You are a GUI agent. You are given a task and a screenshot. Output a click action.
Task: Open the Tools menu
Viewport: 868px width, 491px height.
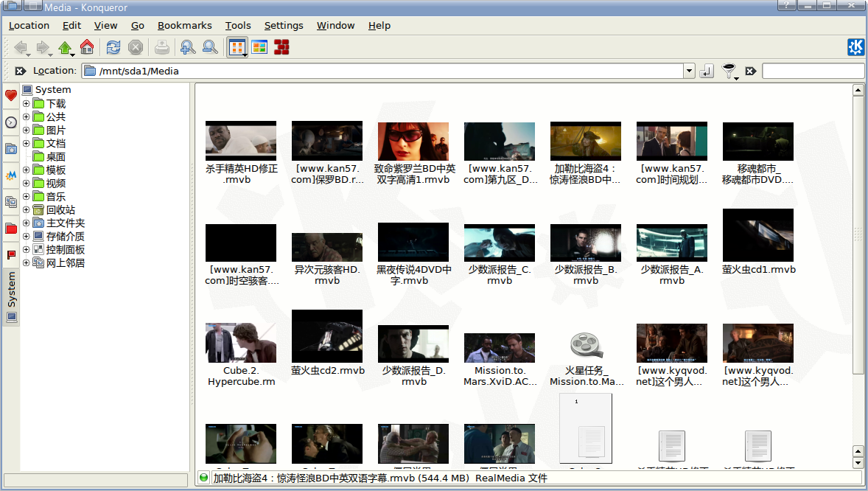[238, 26]
